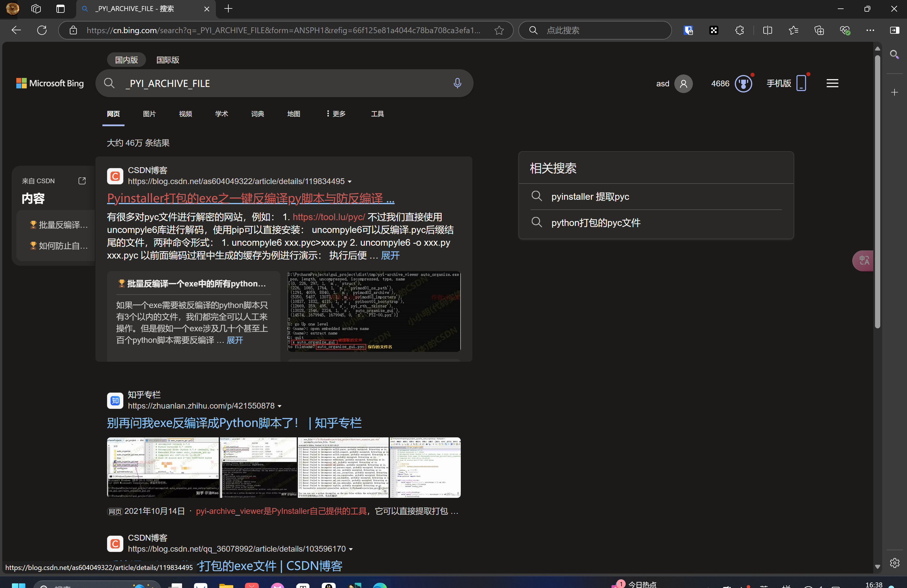Select the 图片 search tab
This screenshot has height=588, width=907.
pyautogui.click(x=150, y=114)
